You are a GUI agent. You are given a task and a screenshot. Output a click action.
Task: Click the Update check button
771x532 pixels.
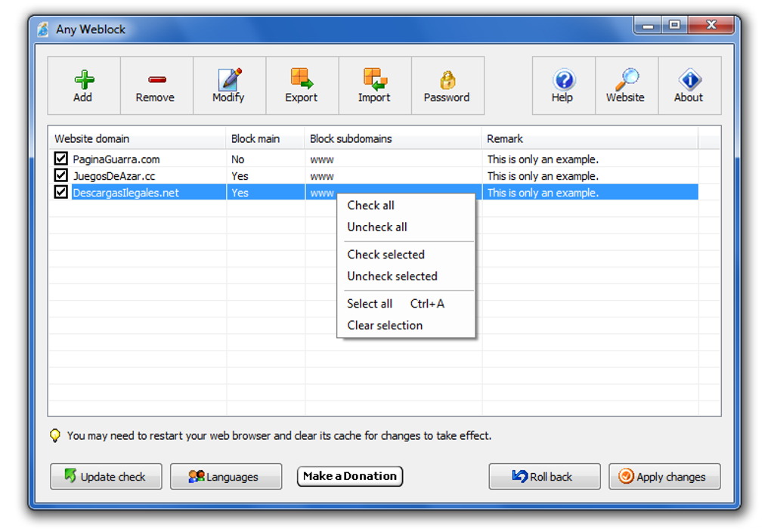[x=107, y=476]
